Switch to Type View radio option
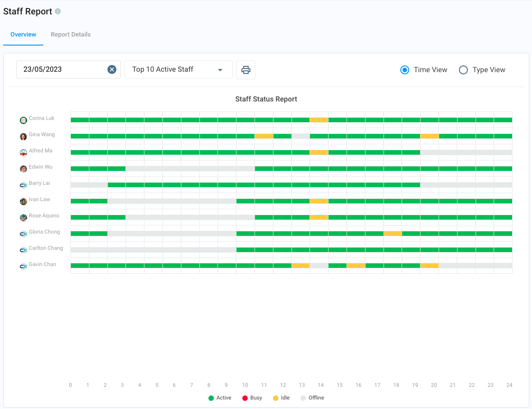The image size is (532, 409). pos(463,70)
